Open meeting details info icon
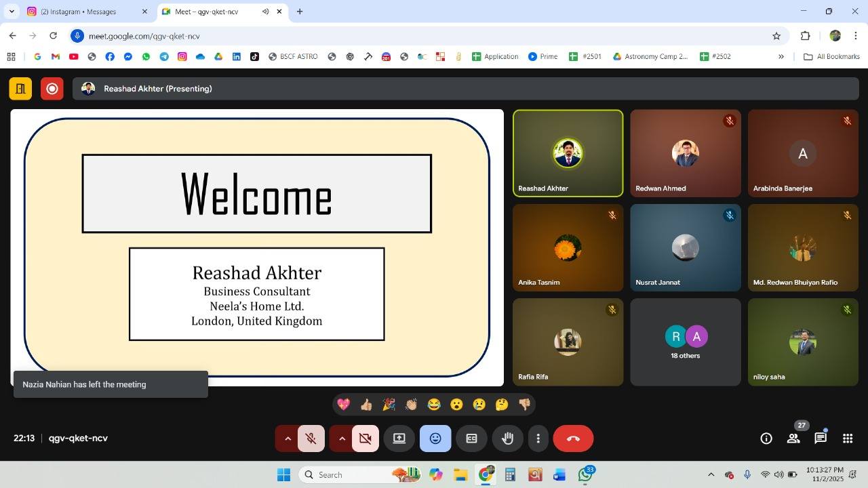The width and height of the screenshot is (868, 488). coord(766,439)
